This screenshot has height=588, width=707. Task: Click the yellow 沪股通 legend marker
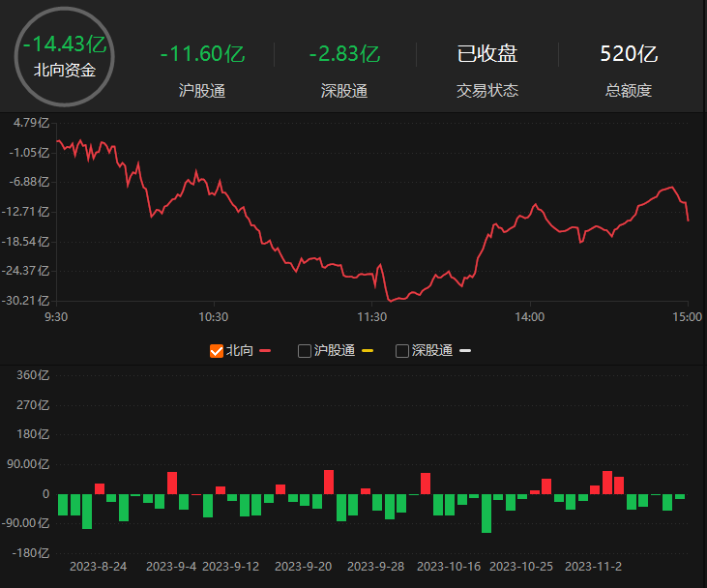[368, 351]
